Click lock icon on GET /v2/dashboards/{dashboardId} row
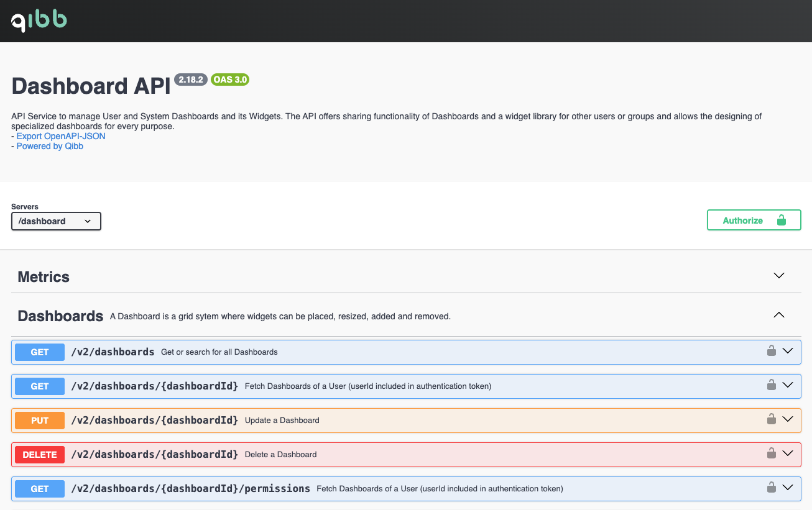 point(771,385)
